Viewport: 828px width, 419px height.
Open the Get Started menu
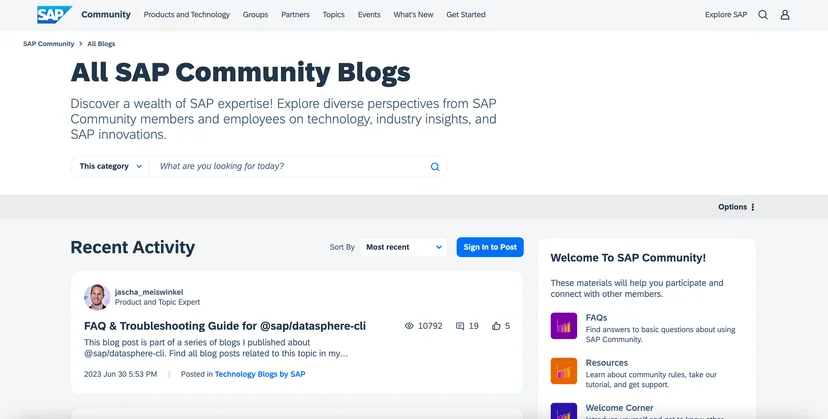[466, 15]
